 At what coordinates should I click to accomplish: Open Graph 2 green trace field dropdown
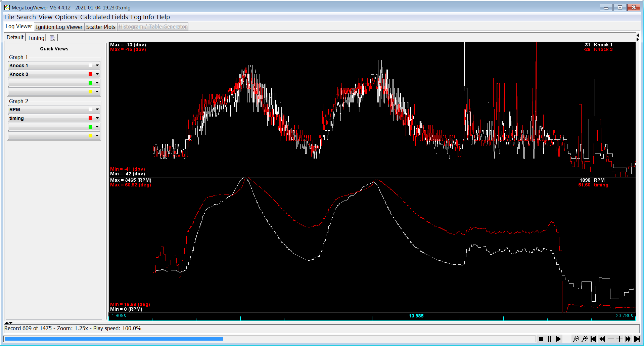tap(97, 127)
